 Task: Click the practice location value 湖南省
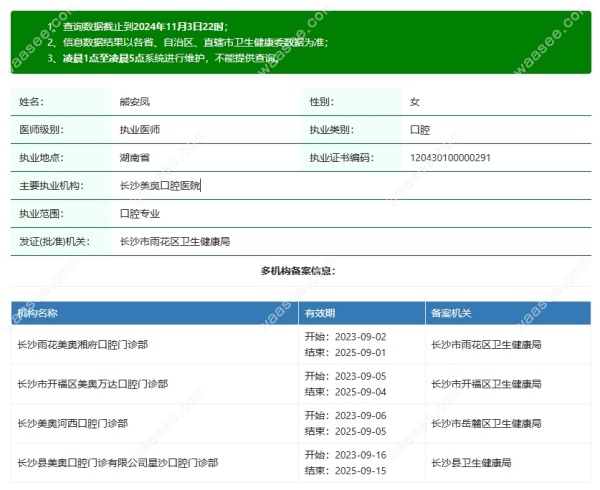(x=134, y=158)
